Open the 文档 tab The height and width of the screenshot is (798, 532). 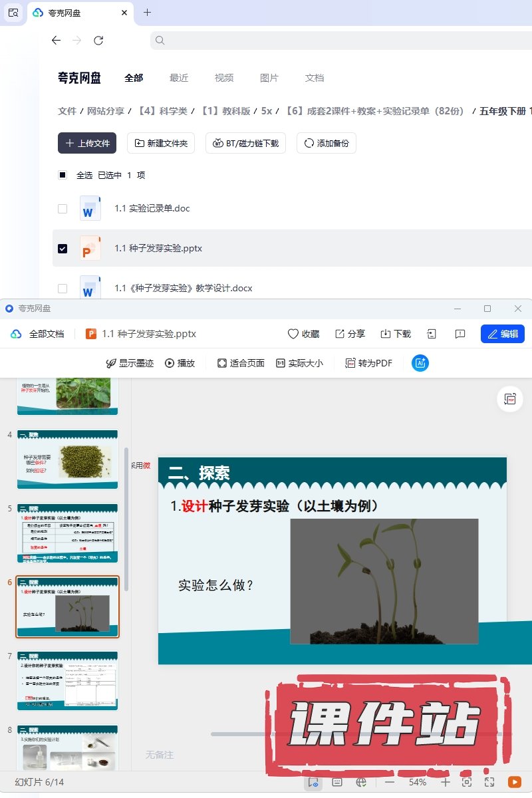pyautogui.click(x=315, y=78)
